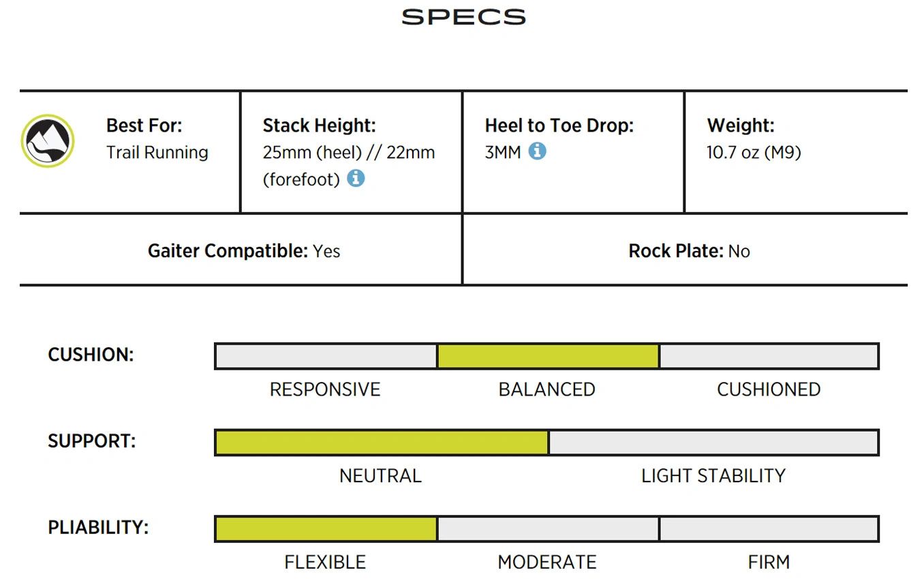This screenshot has width=924, height=579.
Task: Click the Firm pliability segment
Action: click(x=769, y=529)
